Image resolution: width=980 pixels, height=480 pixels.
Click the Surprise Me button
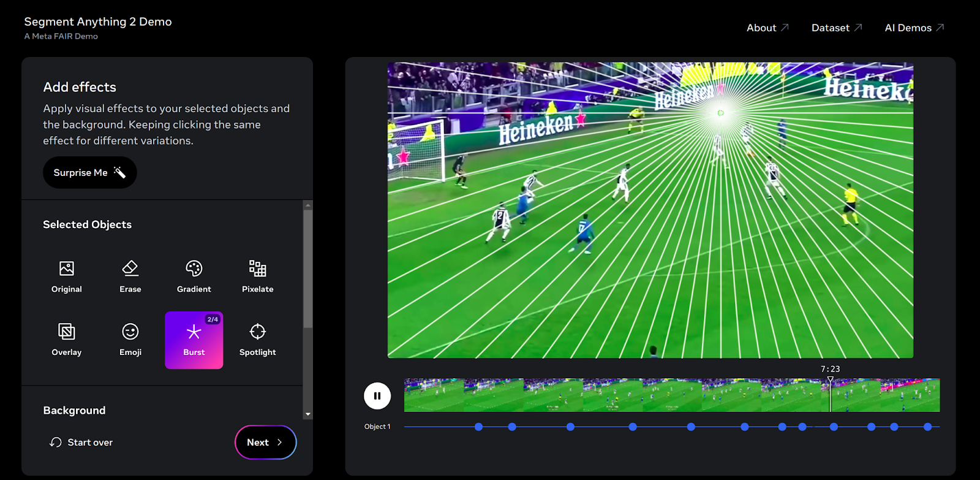point(90,172)
